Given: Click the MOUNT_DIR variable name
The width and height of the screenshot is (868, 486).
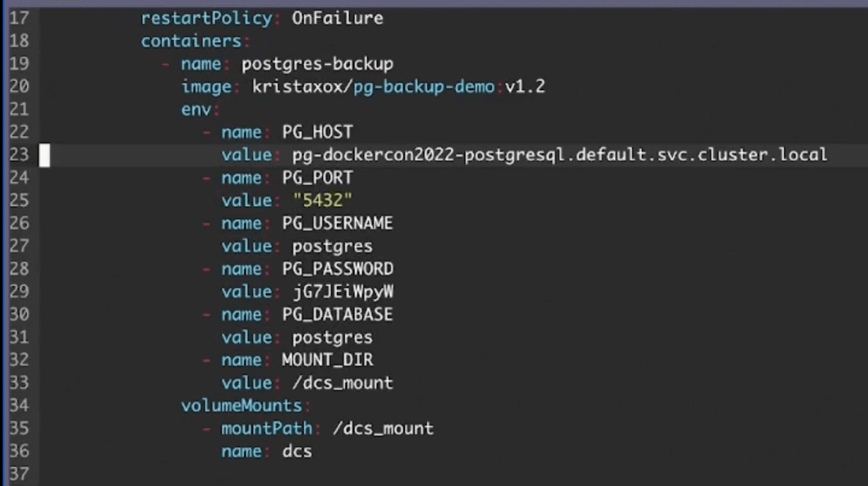Looking at the screenshot, I should (327, 360).
